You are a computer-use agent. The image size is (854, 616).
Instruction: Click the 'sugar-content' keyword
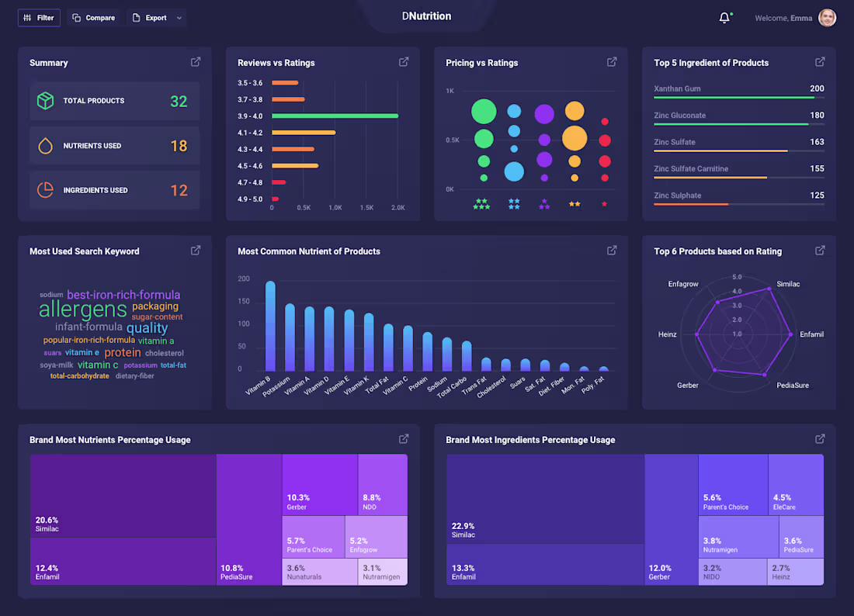click(157, 317)
